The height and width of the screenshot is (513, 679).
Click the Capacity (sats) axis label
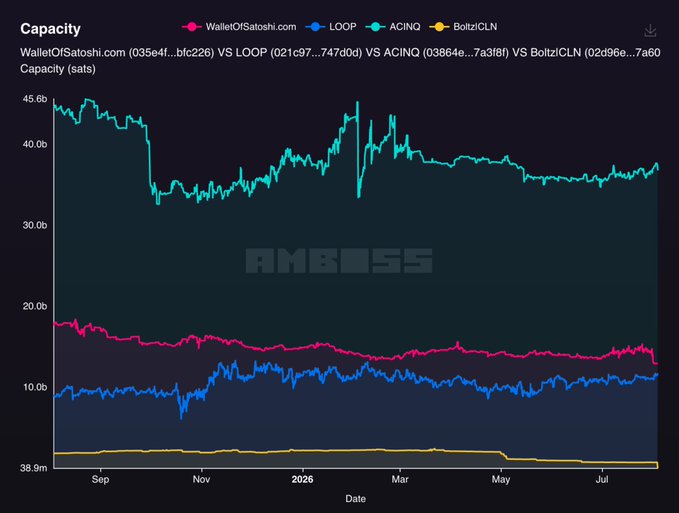[58, 69]
